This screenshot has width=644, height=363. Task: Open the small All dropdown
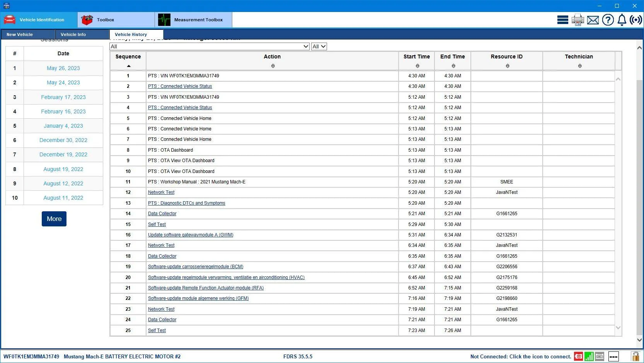(x=319, y=46)
